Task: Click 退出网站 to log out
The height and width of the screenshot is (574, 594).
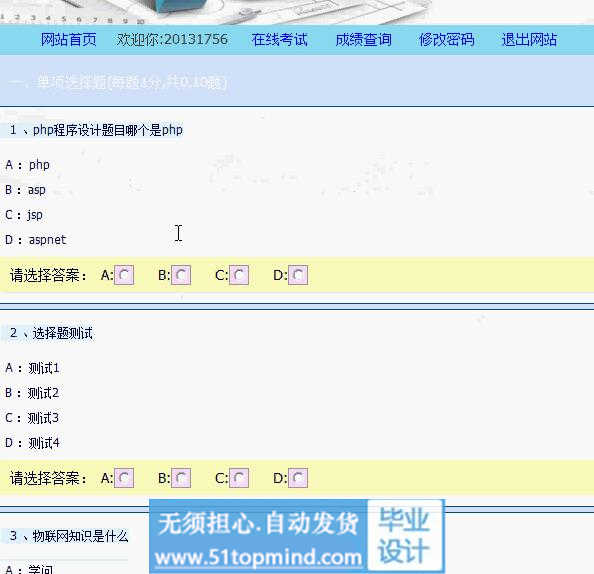Action: pos(529,39)
